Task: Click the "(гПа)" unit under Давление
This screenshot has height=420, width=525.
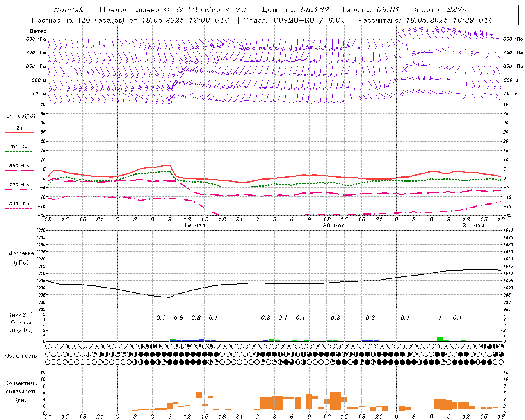Action: point(21,263)
